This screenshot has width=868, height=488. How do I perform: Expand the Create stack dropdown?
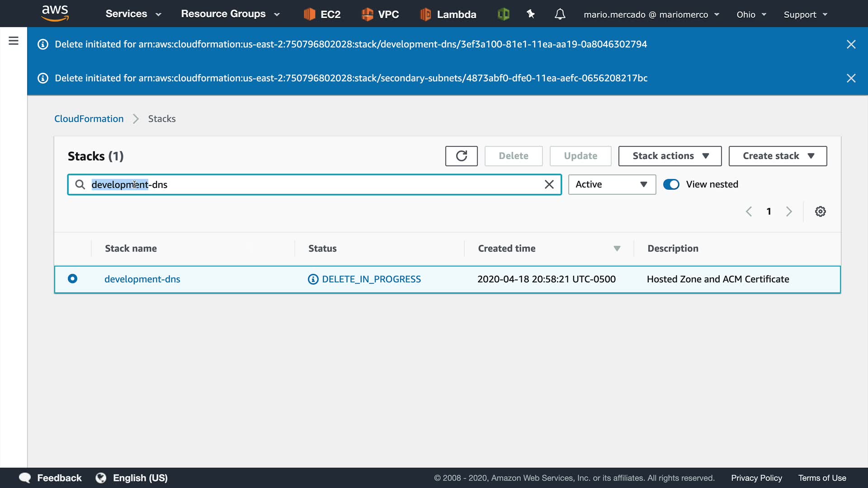778,156
